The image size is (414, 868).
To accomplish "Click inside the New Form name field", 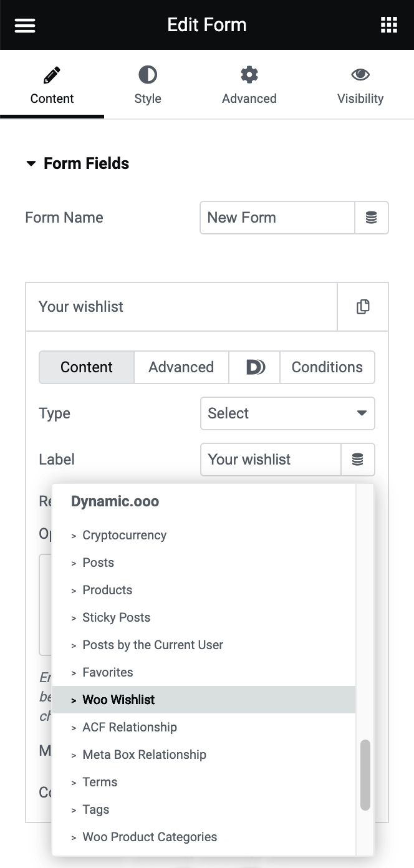I will coord(277,218).
